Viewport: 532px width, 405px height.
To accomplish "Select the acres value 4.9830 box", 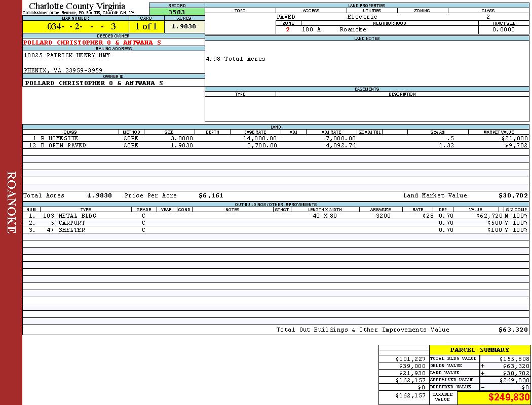I will pos(183,27).
